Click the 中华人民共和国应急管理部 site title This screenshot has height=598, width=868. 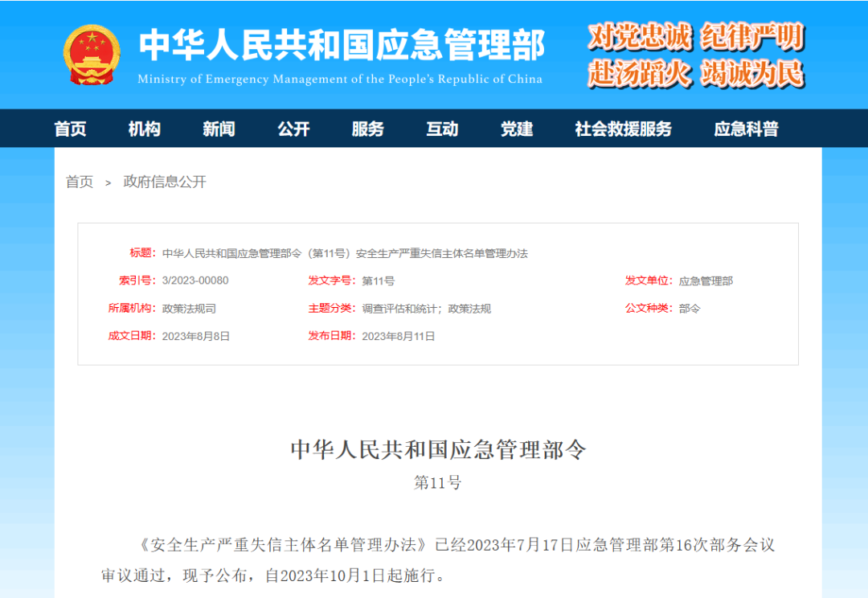[x=342, y=45]
